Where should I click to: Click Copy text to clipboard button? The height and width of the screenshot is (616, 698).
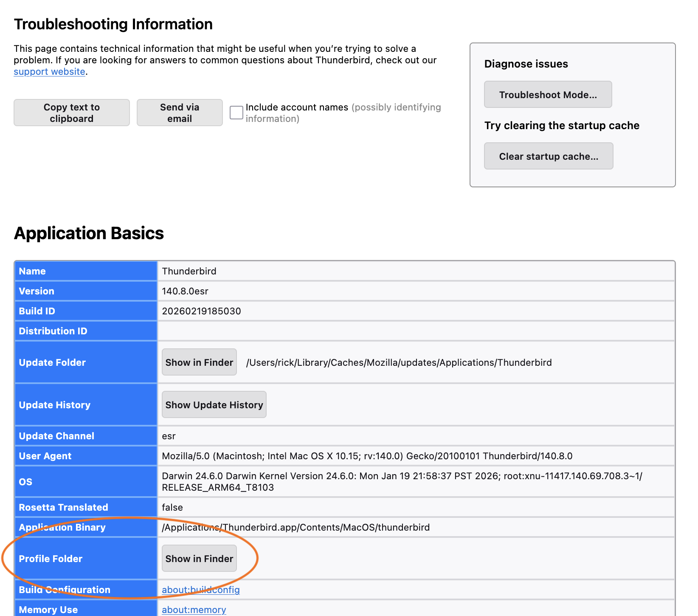(x=72, y=113)
